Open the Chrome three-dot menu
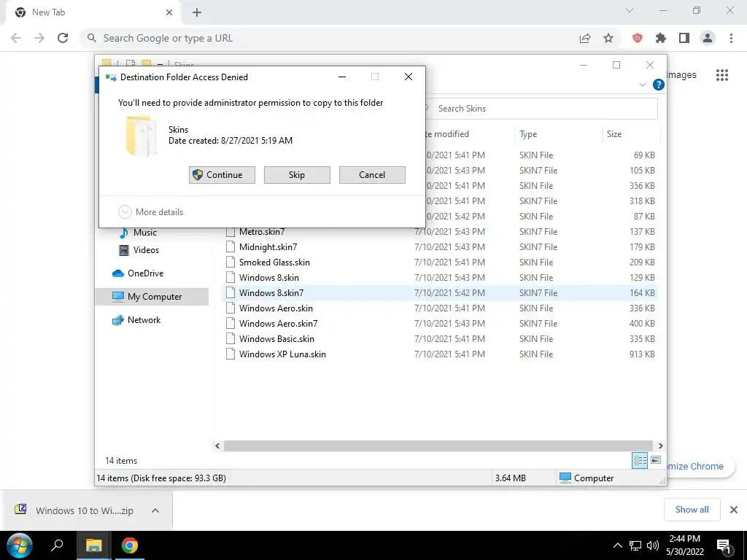The width and height of the screenshot is (747, 560). click(731, 38)
